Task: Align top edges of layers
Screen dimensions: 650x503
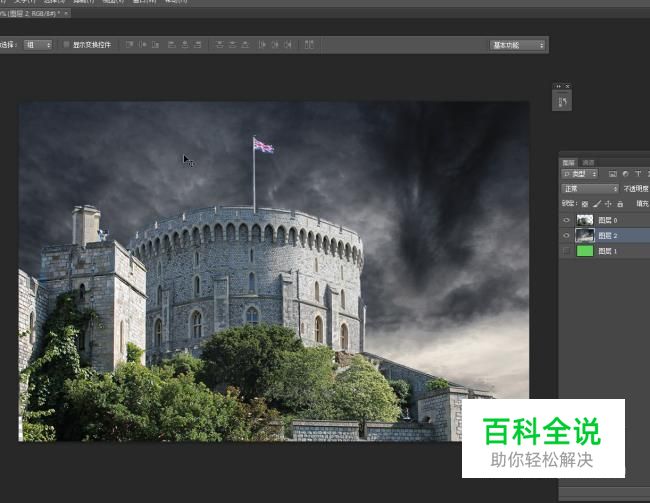Action: 129,44
